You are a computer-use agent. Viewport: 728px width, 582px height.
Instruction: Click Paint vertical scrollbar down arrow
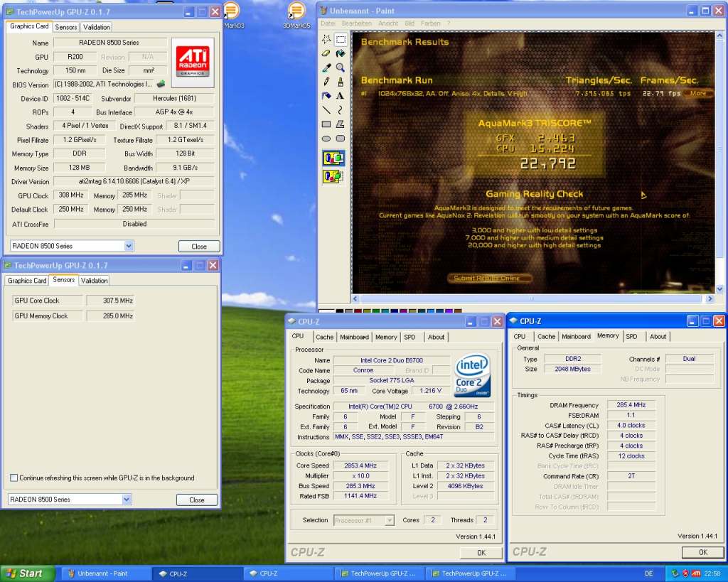[719, 289]
